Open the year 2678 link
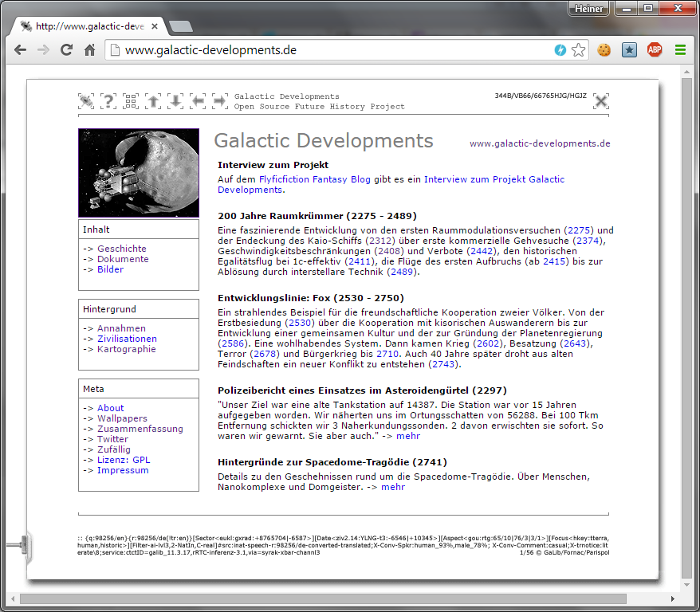Screen dimensions: 700x612 [x=265, y=354]
